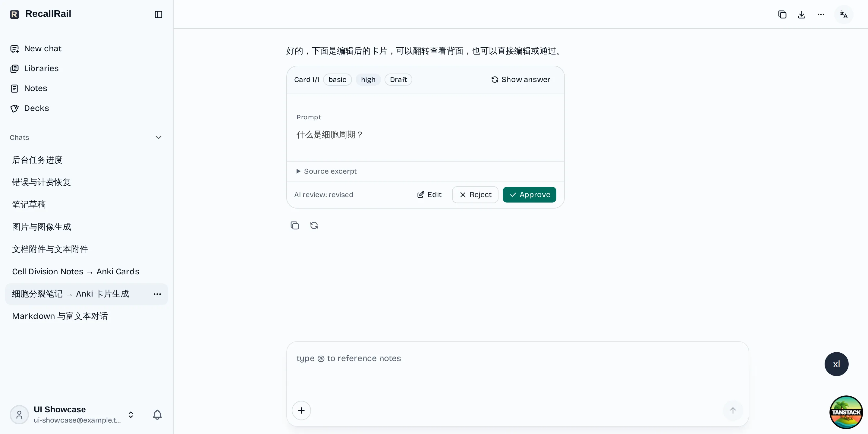The height and width of the screenshot is (434, 868).
Task: Edit the card draft
Action: coord(429,195)
